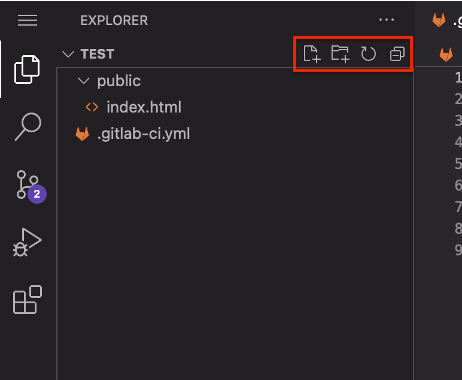
Task: Click the New File icon
Action: pos(312,54)
